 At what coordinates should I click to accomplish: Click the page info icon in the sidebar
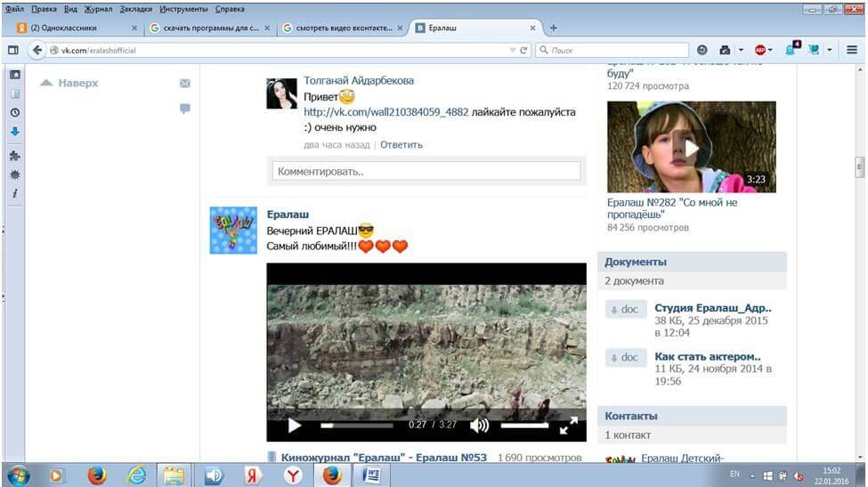point(15,193)
